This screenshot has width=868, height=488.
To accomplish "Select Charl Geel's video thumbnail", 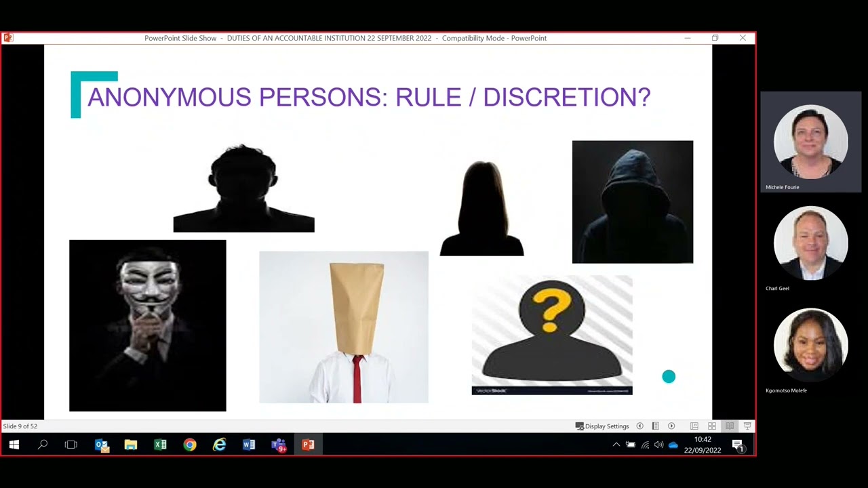I will click(810, 244).
